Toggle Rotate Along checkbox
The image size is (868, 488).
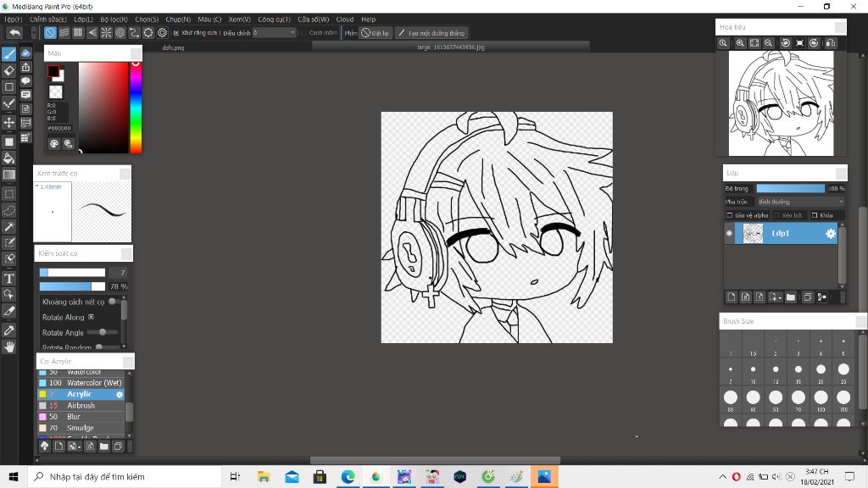click(x=92, y=317)
